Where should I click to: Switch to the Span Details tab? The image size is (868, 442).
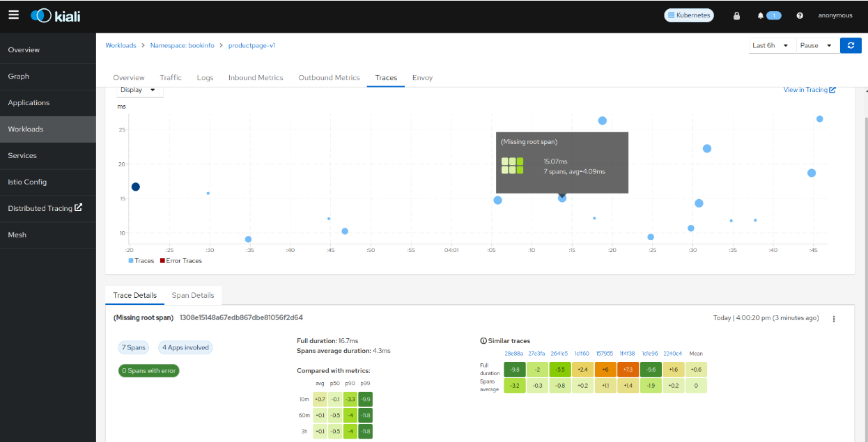tap(193, 295)
